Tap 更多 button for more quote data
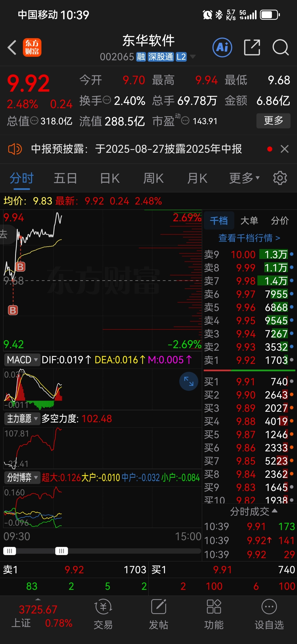This screenshot has height=644, width=297. click(x=273, y=121)
